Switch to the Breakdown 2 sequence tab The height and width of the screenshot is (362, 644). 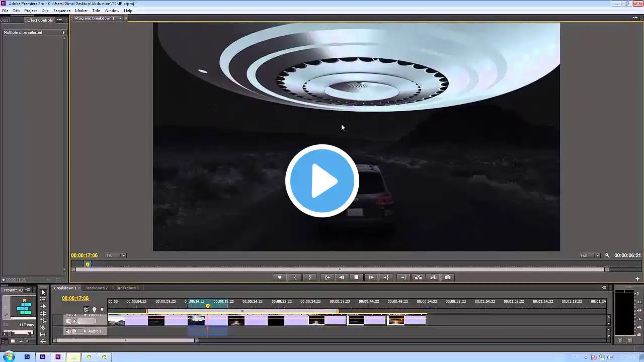pos(96,288)
